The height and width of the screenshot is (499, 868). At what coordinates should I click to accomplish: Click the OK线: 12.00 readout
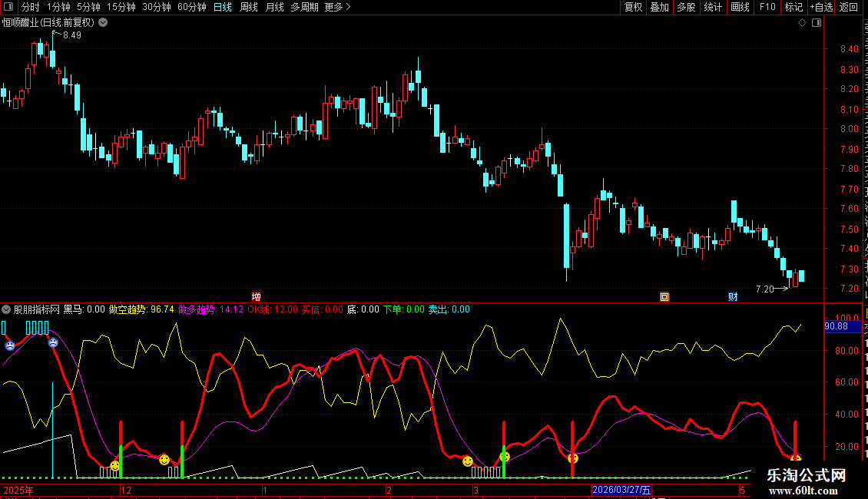(273, 309)
